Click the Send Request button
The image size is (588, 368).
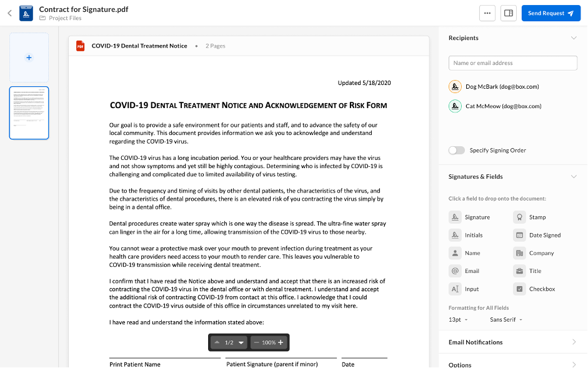[x=551, y=13]
